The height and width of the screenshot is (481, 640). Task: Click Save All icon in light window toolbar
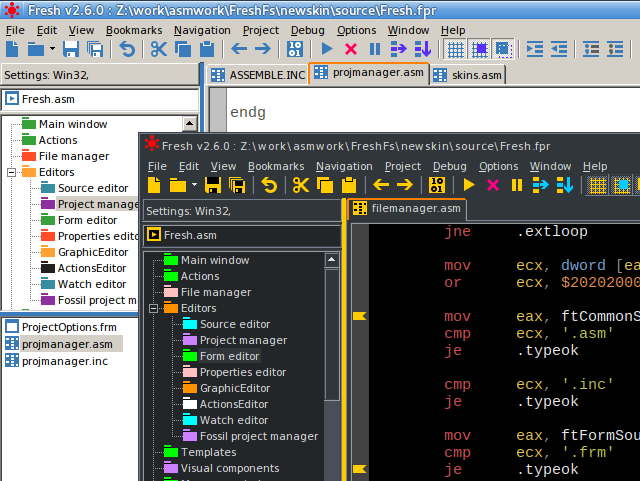pyautogui.click(x=95, y=49)
